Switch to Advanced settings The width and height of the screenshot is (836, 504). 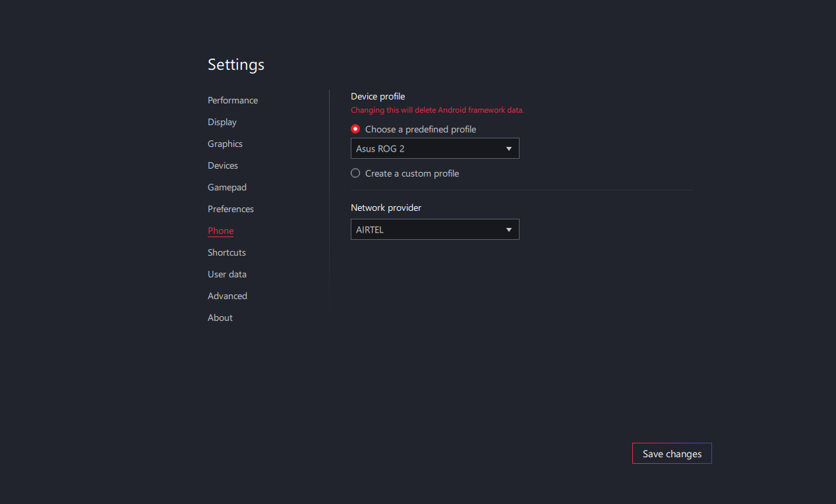[227, 296]
